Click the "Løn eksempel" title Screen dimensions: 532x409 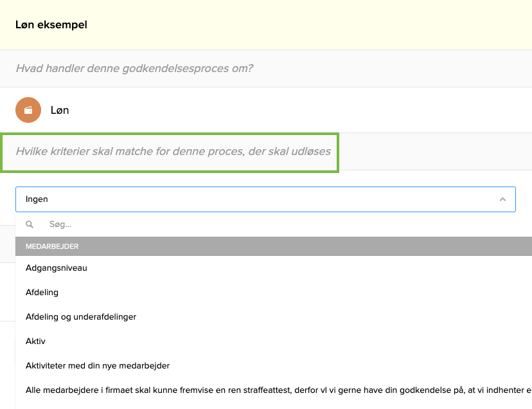[x=51, y=24]
